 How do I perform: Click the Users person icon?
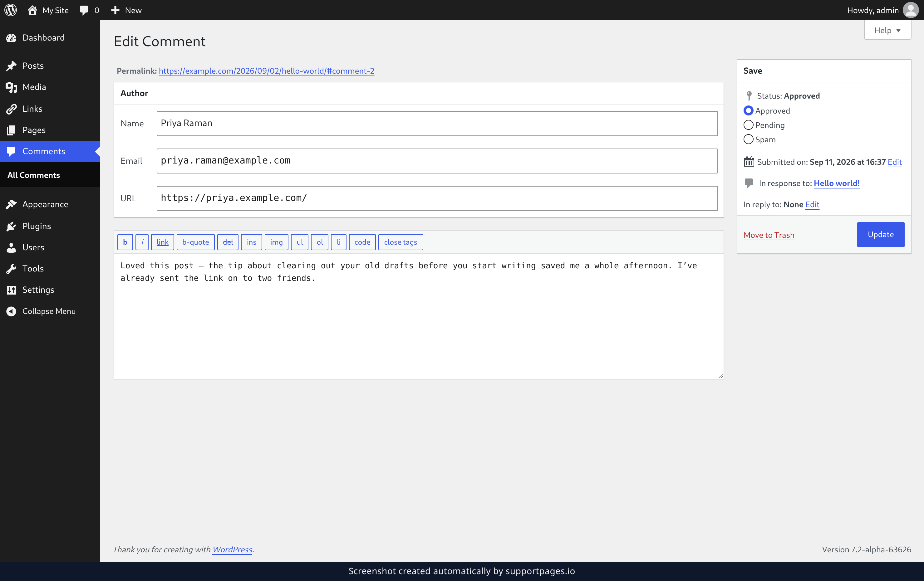pyautogui.click(x=11, y=247)
